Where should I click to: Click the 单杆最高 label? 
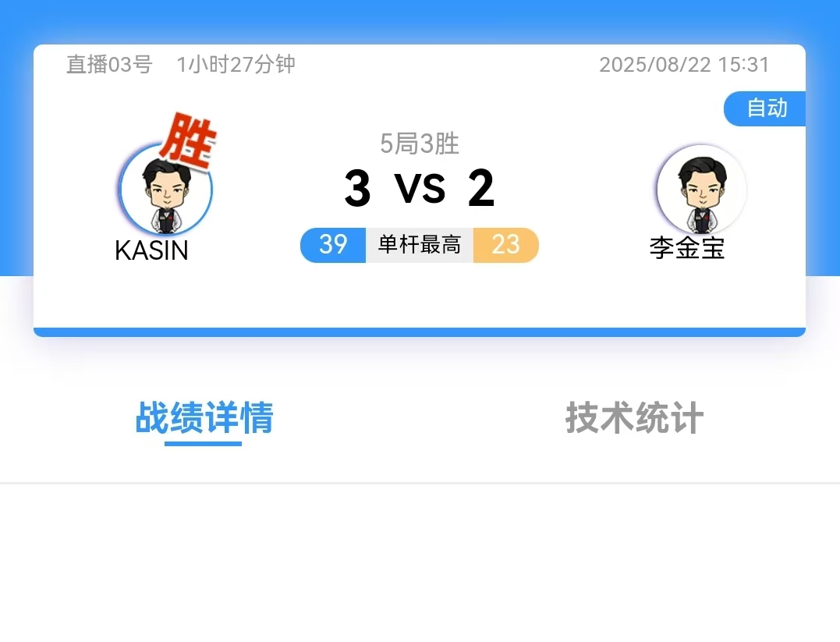pyautogui.click(x=420, y=245)
